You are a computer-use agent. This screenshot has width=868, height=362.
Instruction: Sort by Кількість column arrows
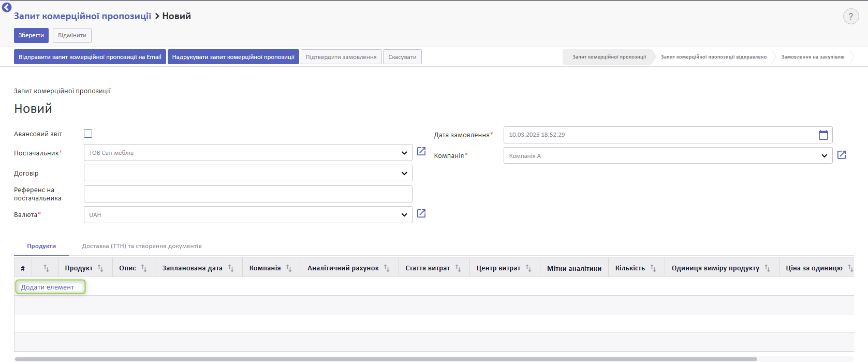(x=653, y=268)
